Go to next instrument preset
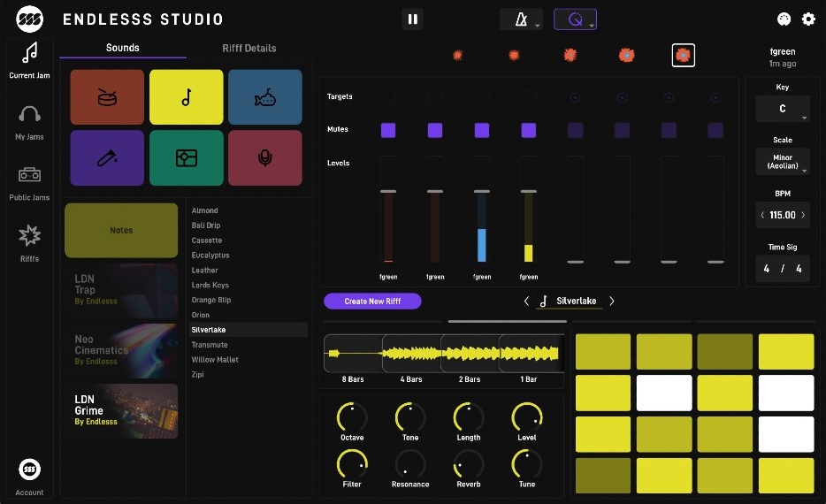Image resolution: width=826 pixels, height=504 pixels. coord(612,301)
